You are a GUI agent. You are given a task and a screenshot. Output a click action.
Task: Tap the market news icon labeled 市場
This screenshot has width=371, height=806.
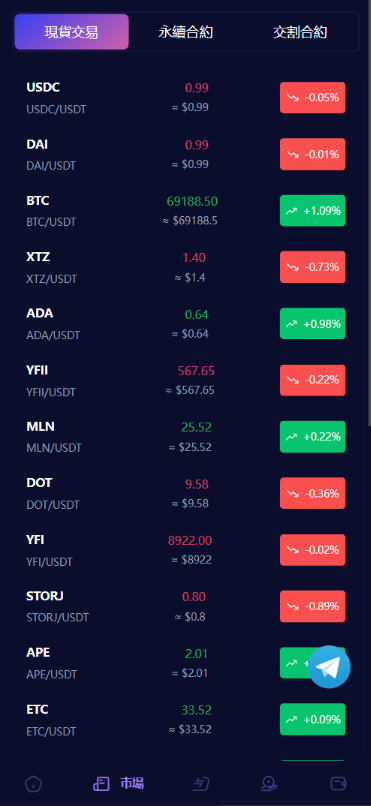[x=119, y=784]
